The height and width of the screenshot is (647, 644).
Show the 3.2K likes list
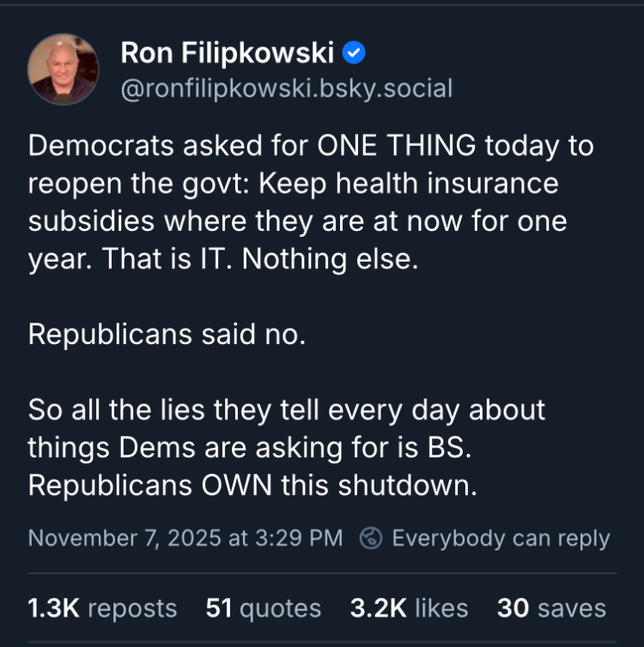(409, 608)
